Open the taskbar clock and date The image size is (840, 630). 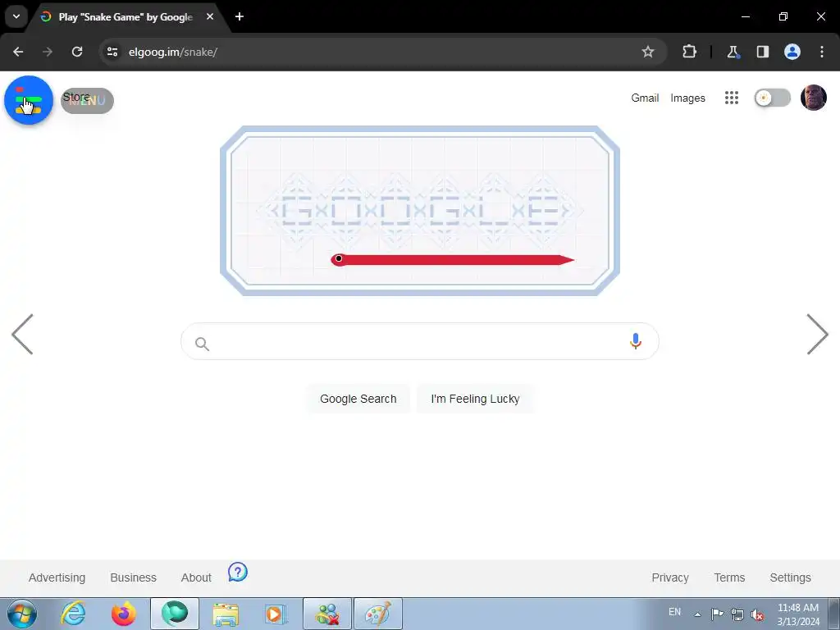coord(797,614)
